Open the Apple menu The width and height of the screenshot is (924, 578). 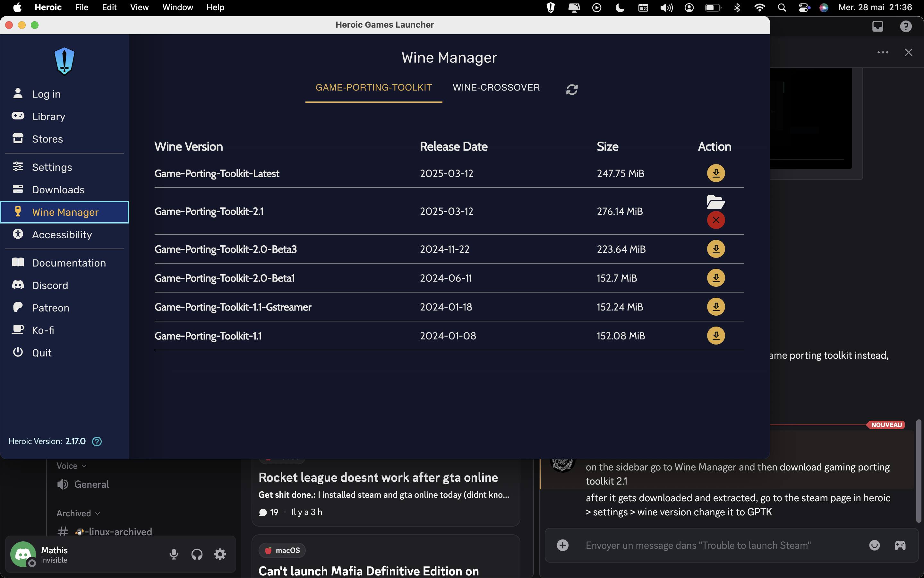17,7
